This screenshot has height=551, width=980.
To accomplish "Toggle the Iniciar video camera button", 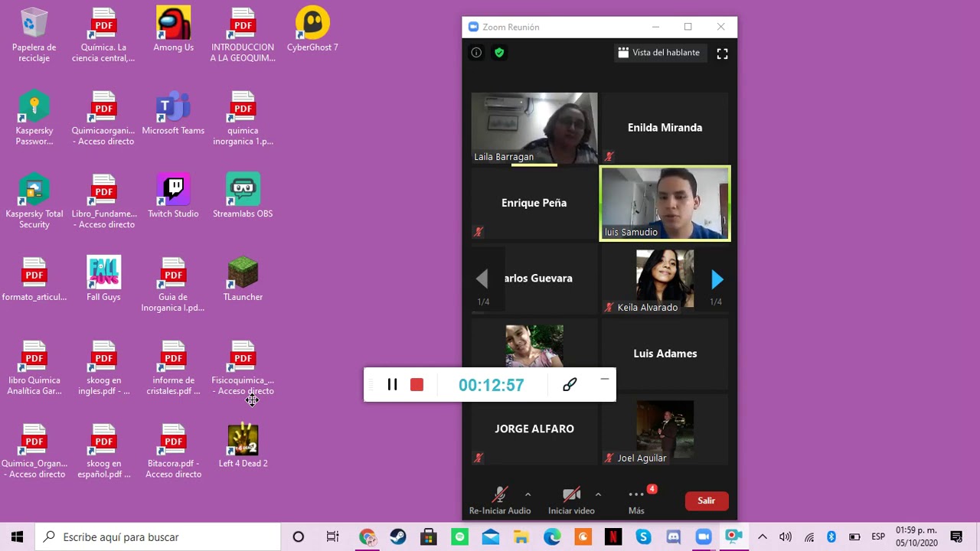I will pyautogui.click(x=571, y=500).
